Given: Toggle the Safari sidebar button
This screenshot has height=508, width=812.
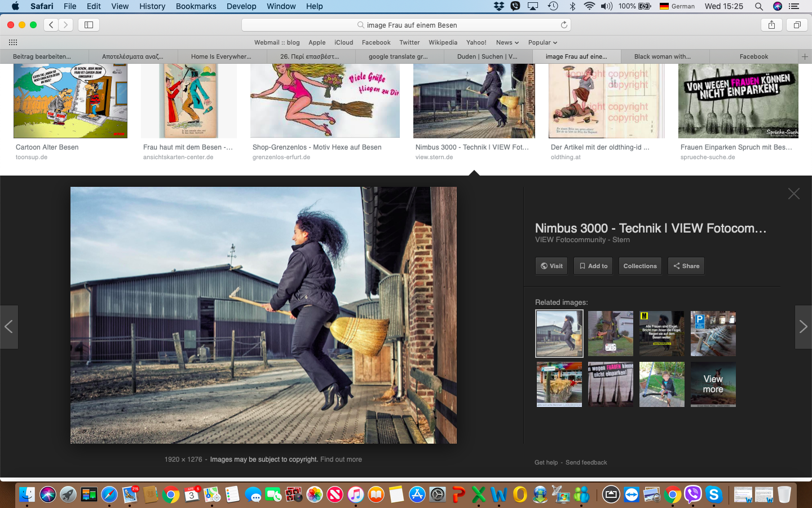Looking at the screenshot, I should [x=89, y=25].
